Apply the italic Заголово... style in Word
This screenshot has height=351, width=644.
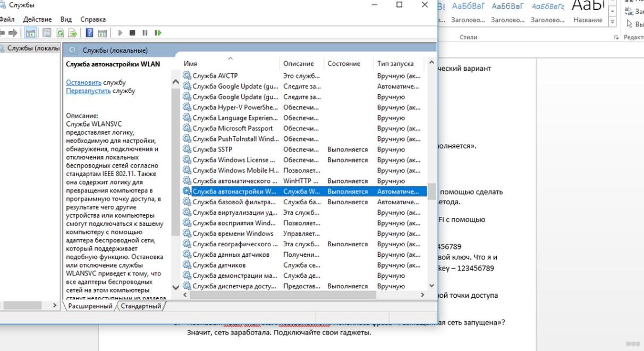(548, 13)
